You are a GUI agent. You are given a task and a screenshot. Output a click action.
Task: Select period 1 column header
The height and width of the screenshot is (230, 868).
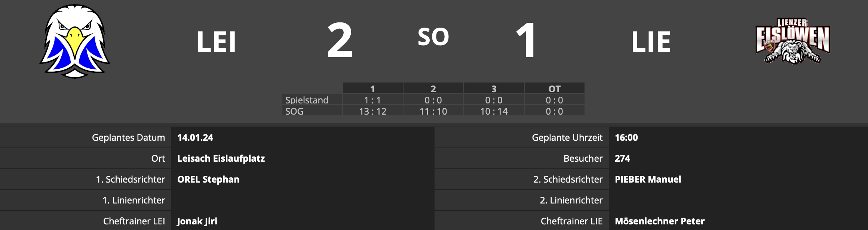point(372,88)
